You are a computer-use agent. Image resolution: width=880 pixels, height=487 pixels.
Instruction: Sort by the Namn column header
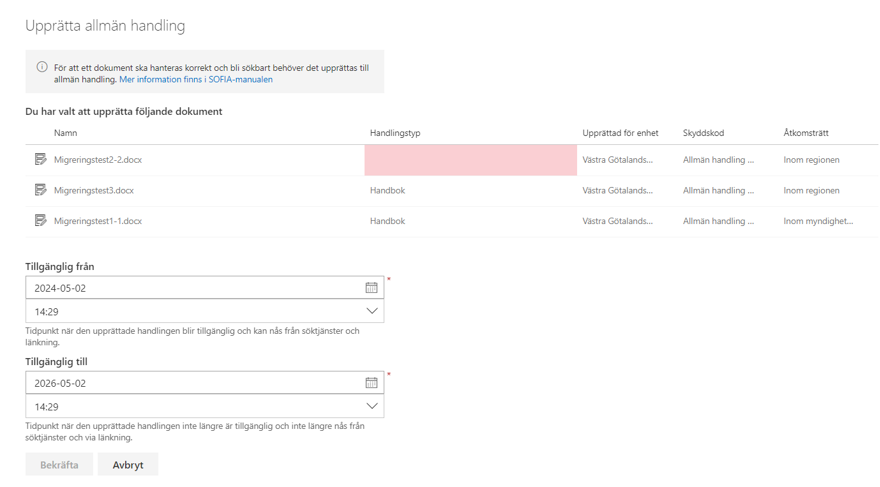click(x=66, y=133)
